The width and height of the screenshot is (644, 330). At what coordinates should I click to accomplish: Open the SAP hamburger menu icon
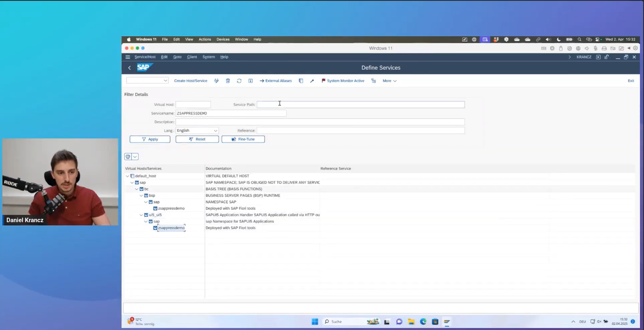(128, 57)
